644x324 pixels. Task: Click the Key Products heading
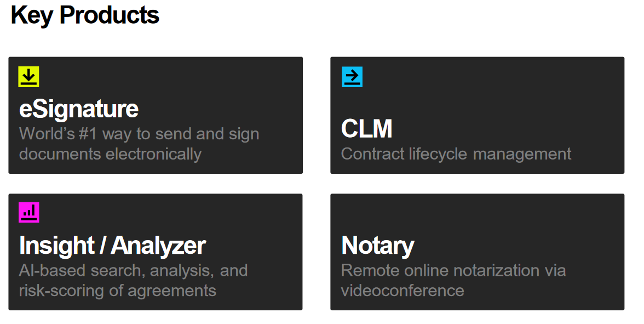(85, 15)
